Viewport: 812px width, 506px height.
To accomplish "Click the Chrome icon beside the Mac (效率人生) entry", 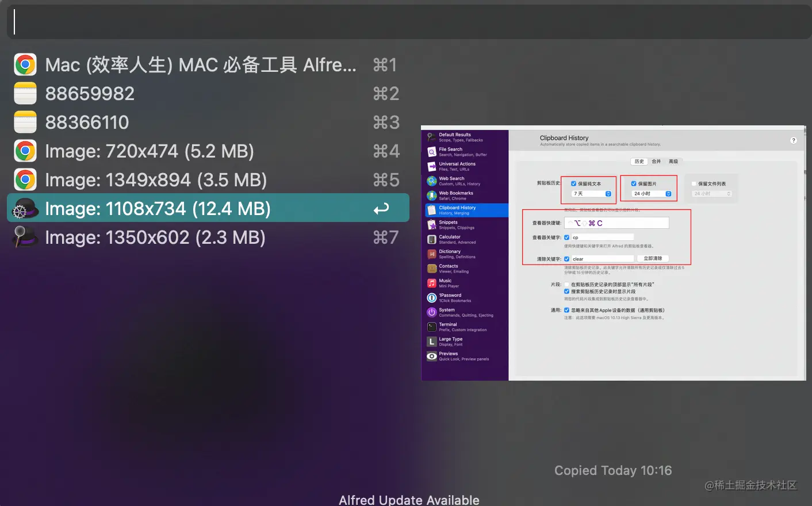I will click(25, 64).
